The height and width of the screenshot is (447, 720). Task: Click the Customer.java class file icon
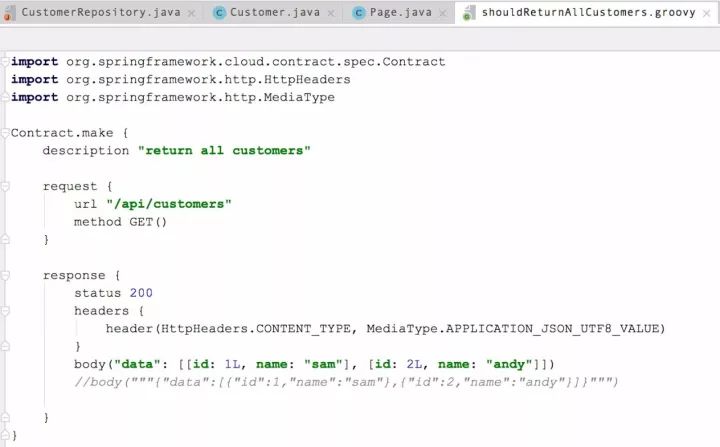[219, 13]
